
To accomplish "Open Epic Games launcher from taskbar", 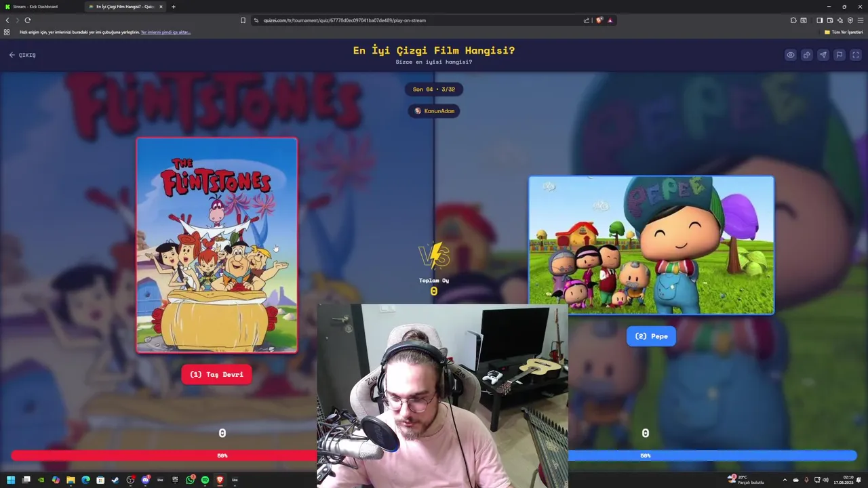I will coord(175,480).
